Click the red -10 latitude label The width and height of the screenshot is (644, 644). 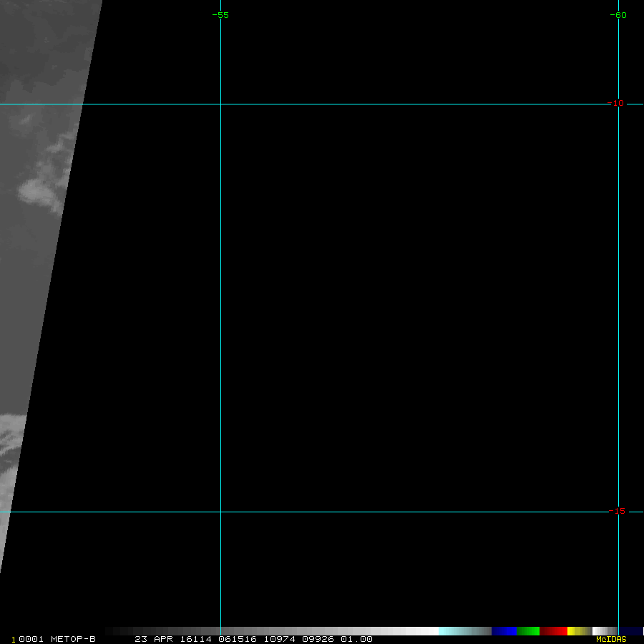[x=615, y=103]
